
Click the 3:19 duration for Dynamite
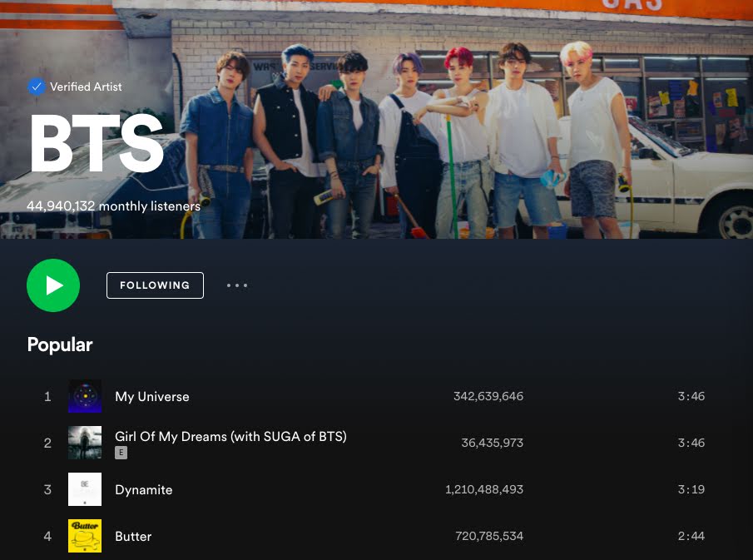[x=691, y=489]
